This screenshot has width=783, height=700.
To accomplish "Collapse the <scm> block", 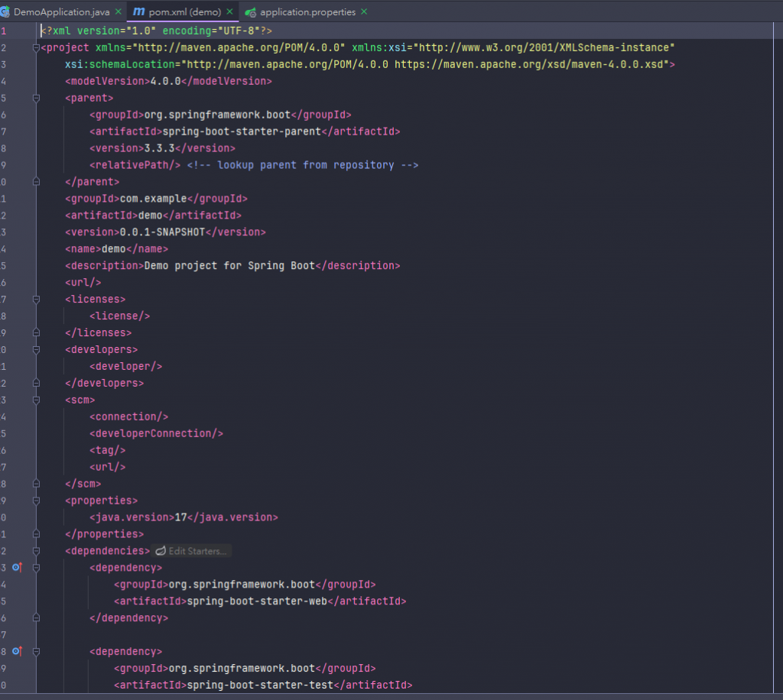I will coord(36,400).
